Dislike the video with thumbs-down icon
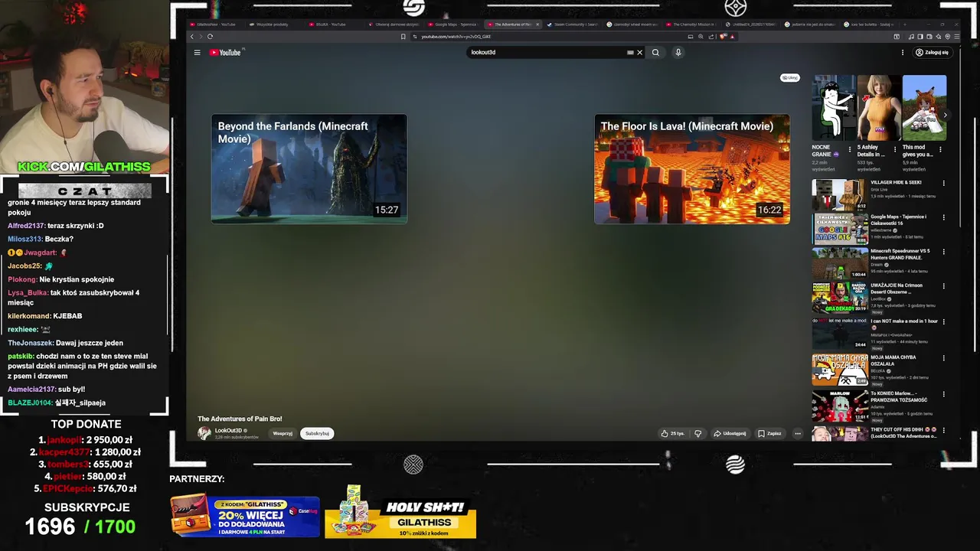Viewport: 980px width, 551px height. (697, 433)
